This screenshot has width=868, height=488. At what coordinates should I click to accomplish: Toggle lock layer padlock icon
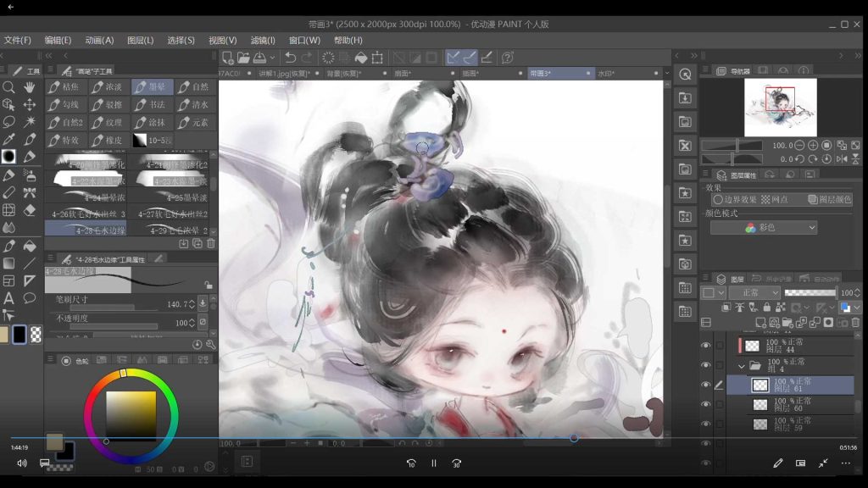(x=766, y=307)
